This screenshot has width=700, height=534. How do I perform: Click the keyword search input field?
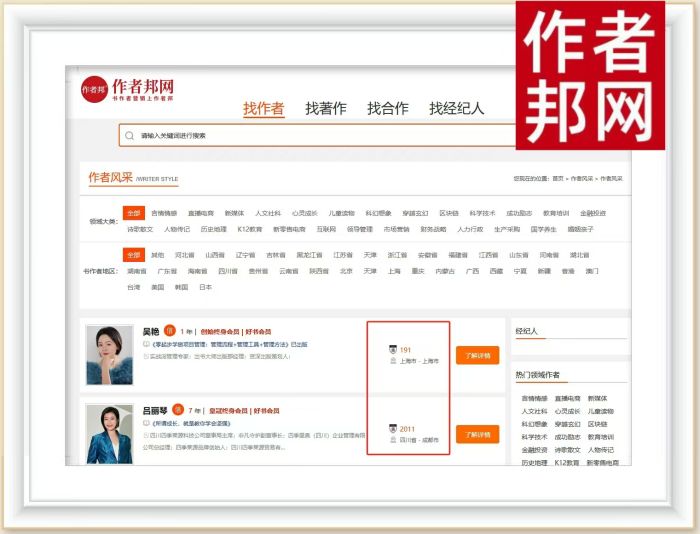tap(320, 135)
